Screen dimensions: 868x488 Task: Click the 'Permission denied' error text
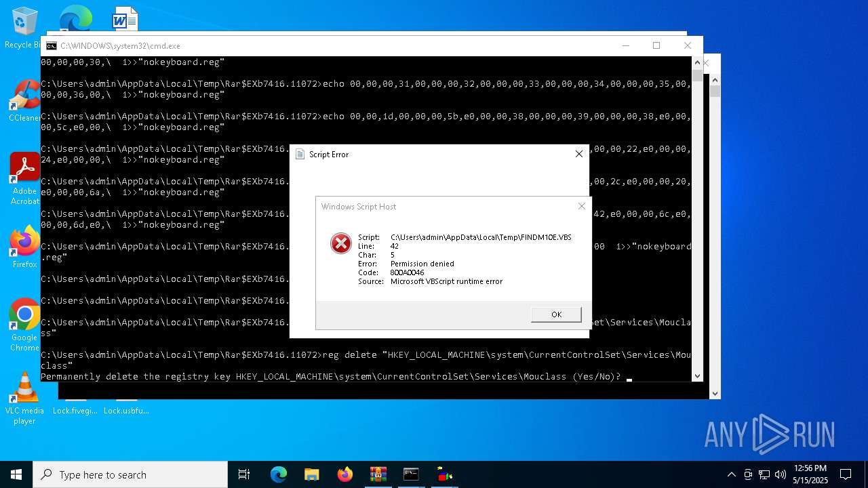click(x=422, y=264)
